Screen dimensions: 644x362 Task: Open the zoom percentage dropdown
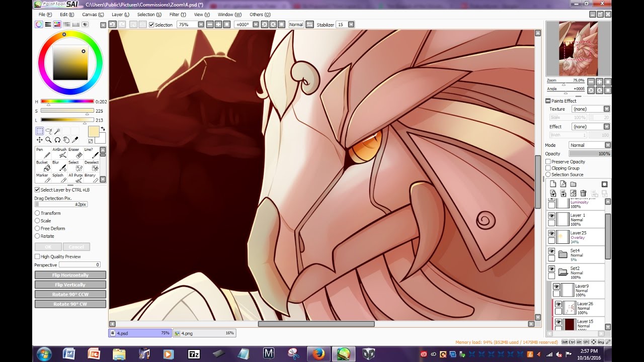pyautogui.click(x=201, y=24)
